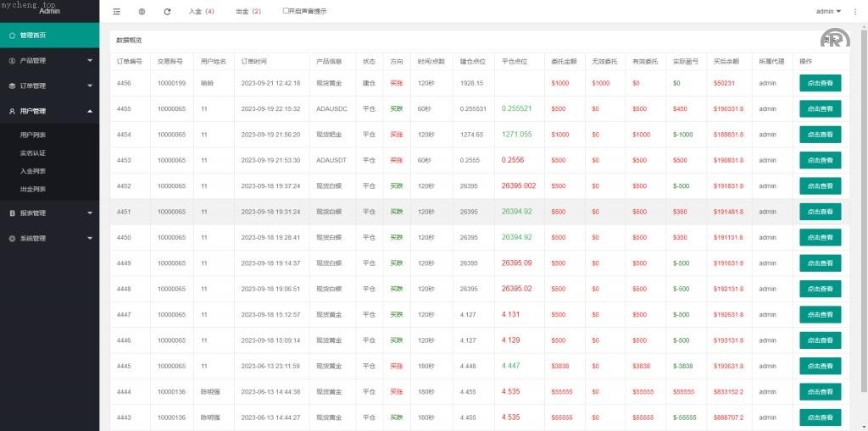Viewport: 868px width, 431px height.
Task: Click the user icon beside 用户管理
Action: 12,111
